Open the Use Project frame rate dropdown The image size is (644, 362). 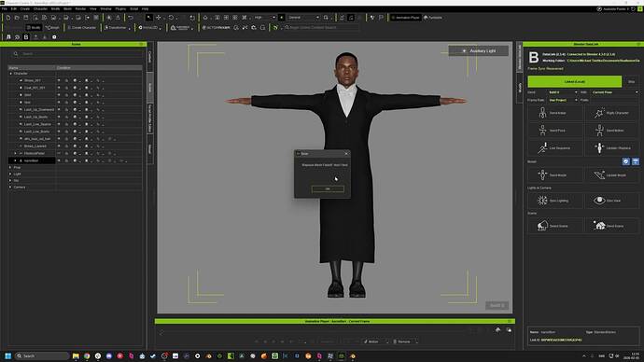pyautogui.click(x=563, y=100)
